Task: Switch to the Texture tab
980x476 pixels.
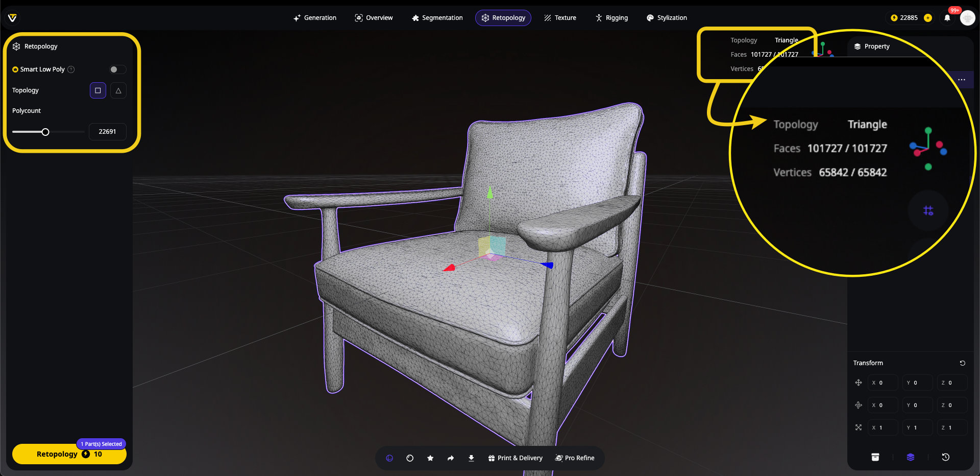Action: 560,18
